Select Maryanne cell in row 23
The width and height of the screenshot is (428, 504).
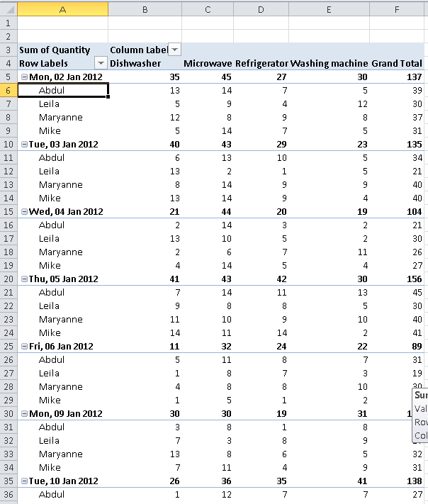(63, 320)
